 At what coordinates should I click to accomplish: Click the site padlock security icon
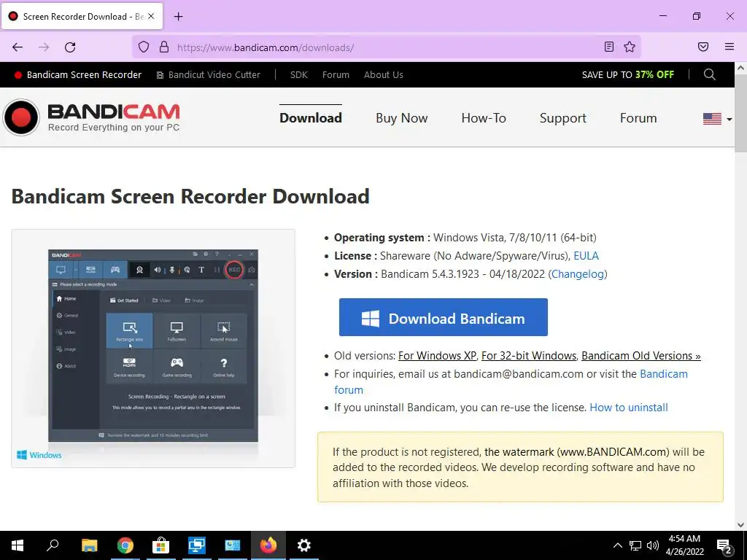[164, 47]
